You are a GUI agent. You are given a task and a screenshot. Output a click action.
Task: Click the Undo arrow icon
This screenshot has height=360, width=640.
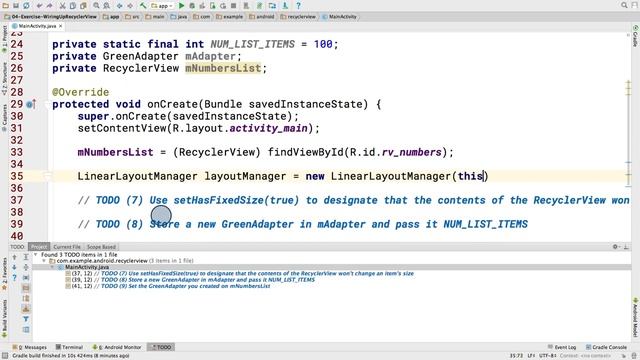coord(39,6)
